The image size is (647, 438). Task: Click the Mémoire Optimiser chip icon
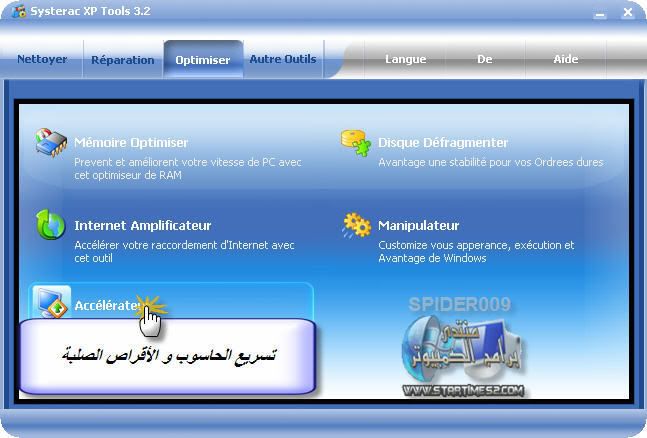(x=51, y=142)
